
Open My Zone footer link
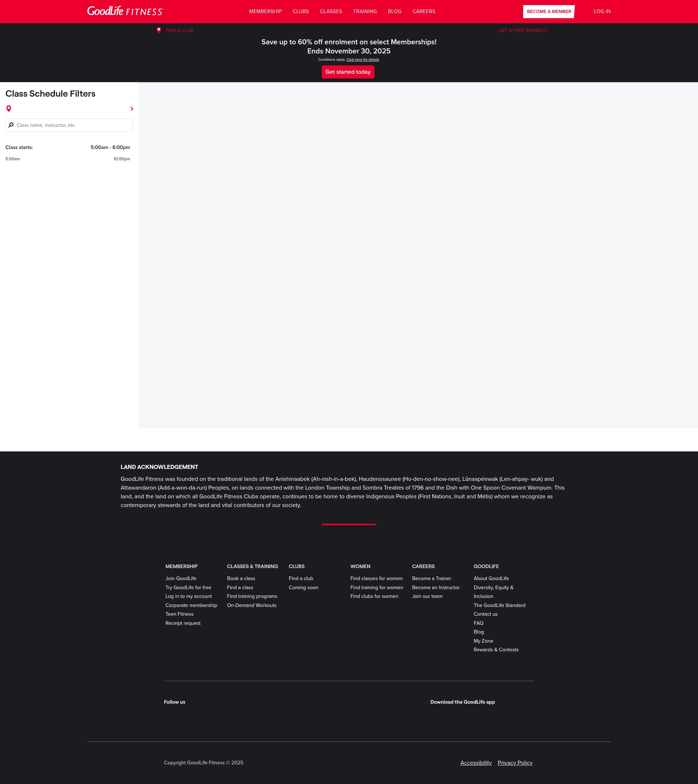tap(483, 641)
